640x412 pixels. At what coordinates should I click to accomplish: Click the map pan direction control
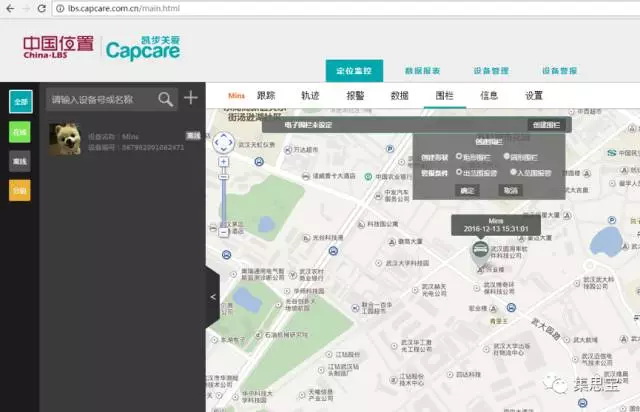(224, 142)
